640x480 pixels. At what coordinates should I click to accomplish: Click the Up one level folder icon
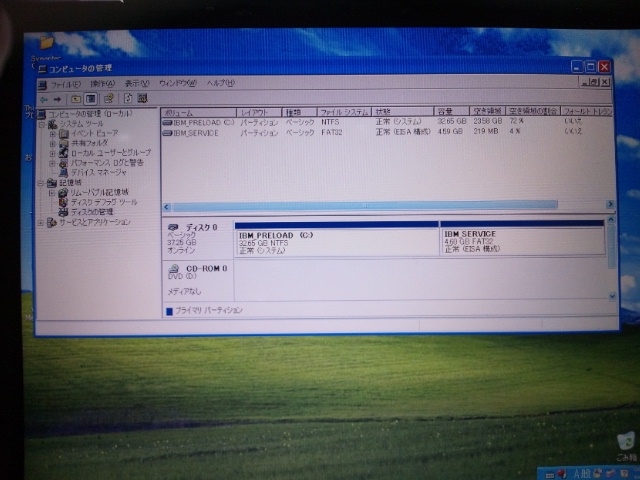coord(76,99)
